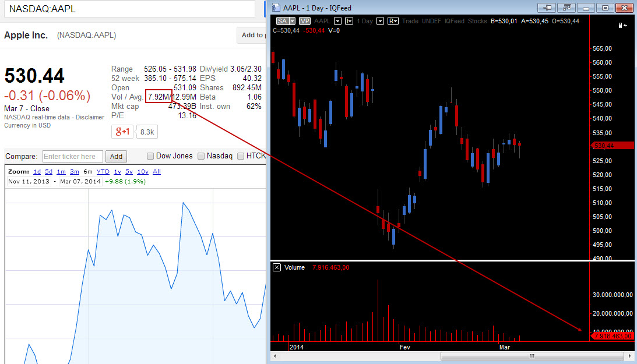Click the detach window icon in title bar

[x=566, y=8]
